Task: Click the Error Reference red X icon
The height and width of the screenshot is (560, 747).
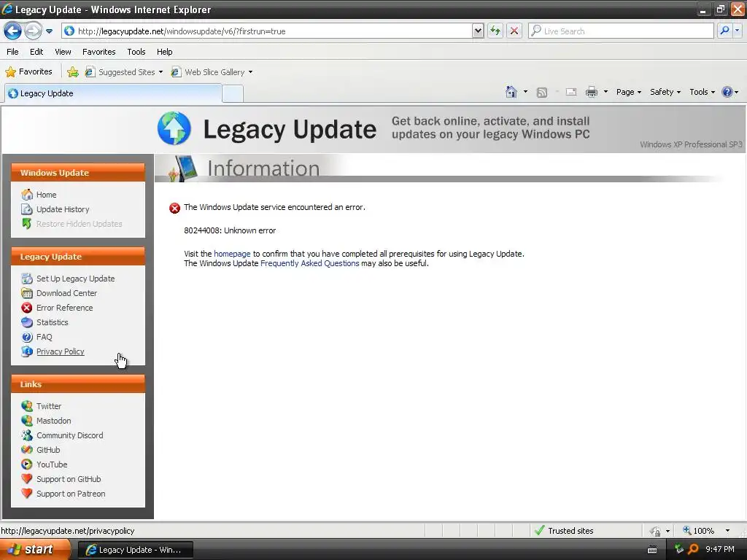Action: (27, 308)
